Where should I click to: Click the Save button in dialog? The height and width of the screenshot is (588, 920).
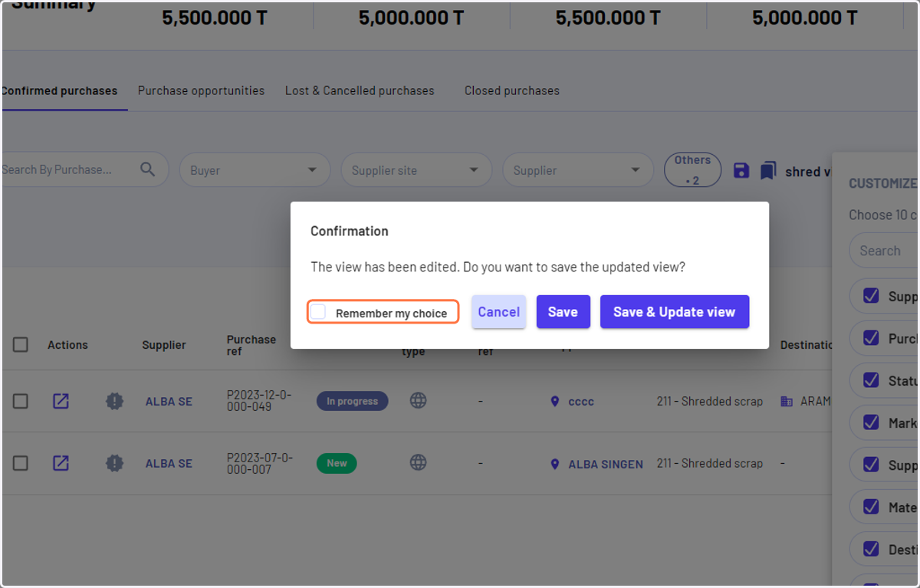563,312
